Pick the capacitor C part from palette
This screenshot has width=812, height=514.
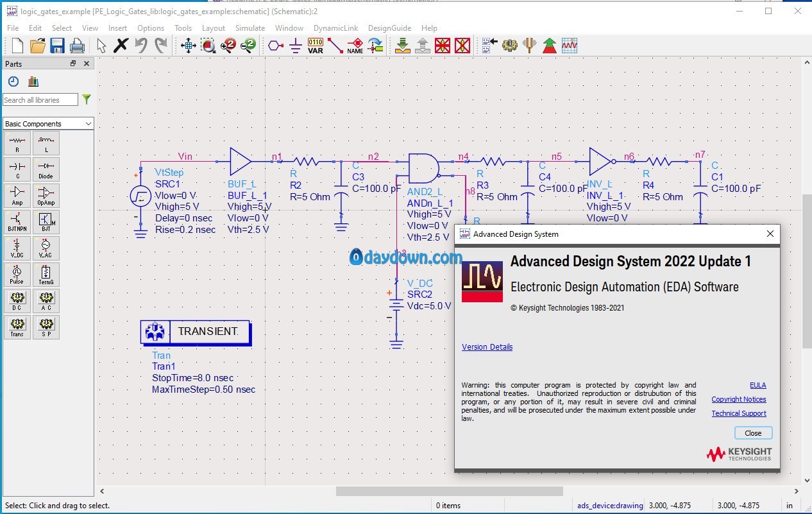[x=17, y=169]
